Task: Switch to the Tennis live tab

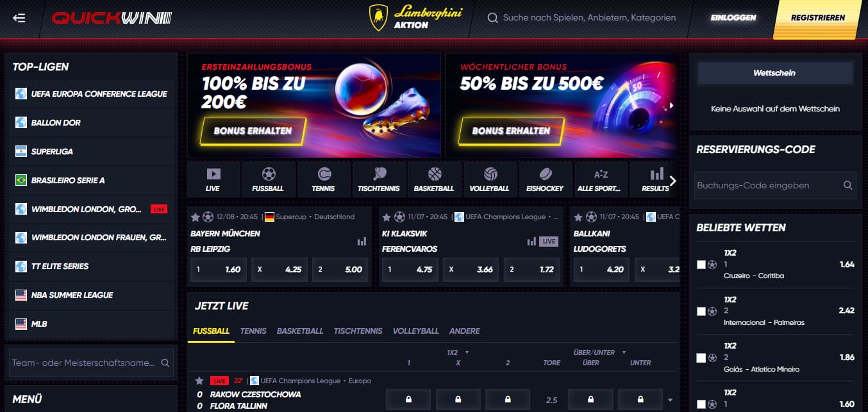Action: tap(253, 331)
